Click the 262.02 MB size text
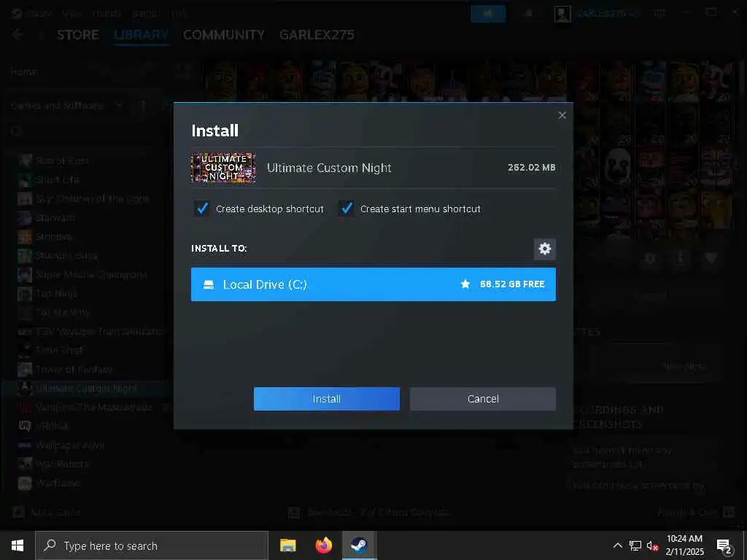The height and width of the screenshot is (560, 747). pyautogui.click(x=531, y=168)
